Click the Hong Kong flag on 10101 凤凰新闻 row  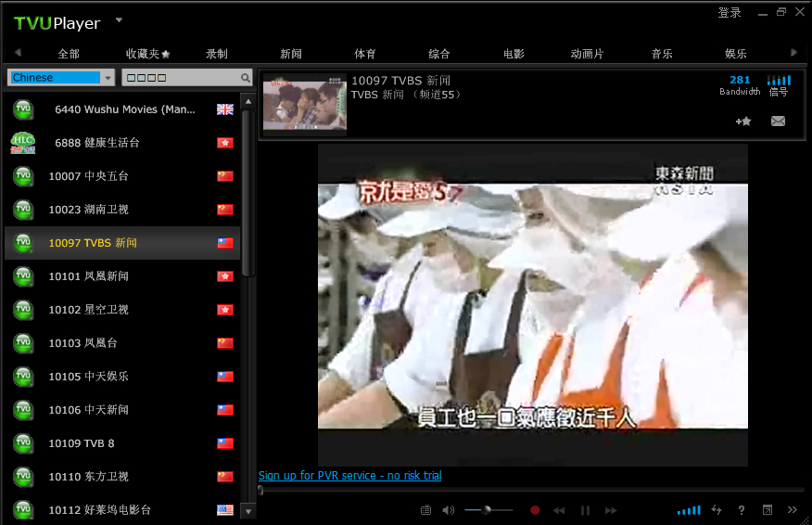pyautogui.click(x=224, y=276)
